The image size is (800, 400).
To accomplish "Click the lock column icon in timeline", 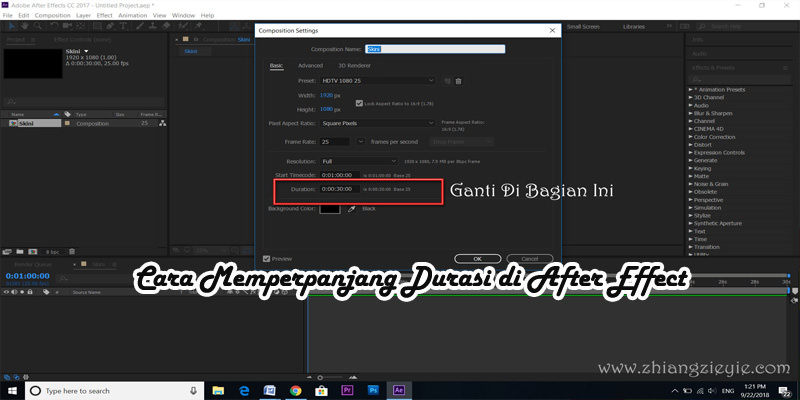I will [x=30, y=292].
